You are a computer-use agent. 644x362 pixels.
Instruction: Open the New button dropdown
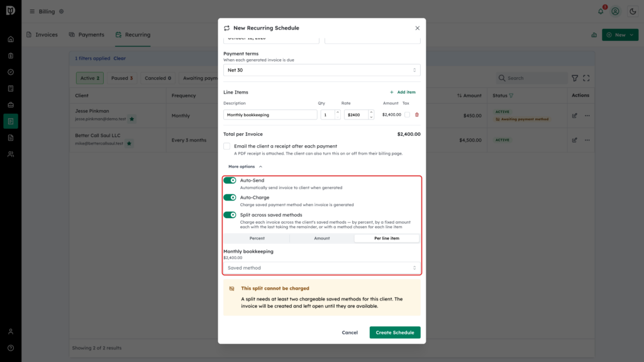(620, 35)
